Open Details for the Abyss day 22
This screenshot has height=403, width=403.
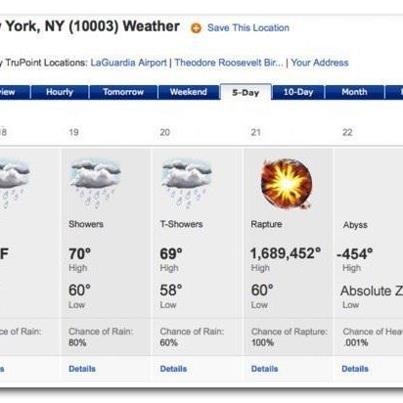pyautogui.click(x=355, y=369)
